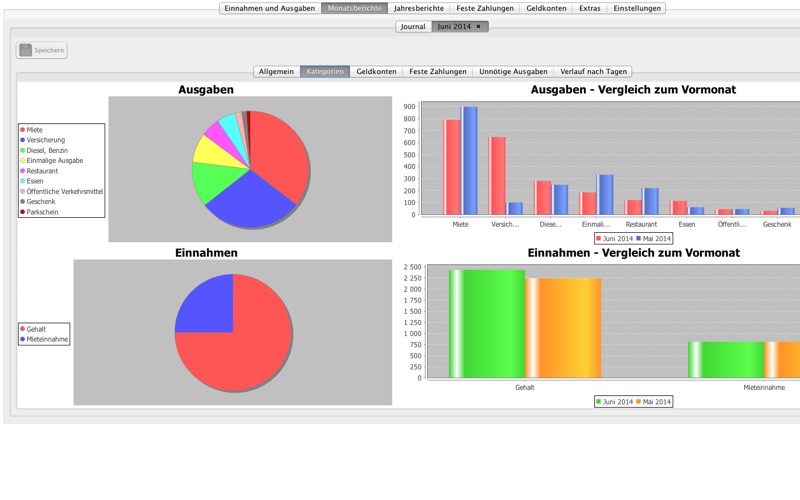Click the Mieteinnahme axis label in Einnahmen chart
Screen dimensions: 800x500
[x=764, y=388]
